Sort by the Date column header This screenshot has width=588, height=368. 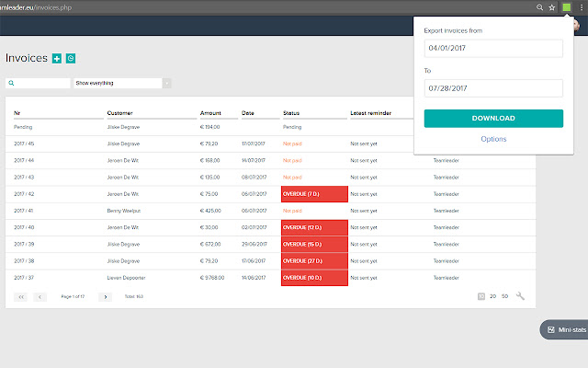[x=247, y=113]
